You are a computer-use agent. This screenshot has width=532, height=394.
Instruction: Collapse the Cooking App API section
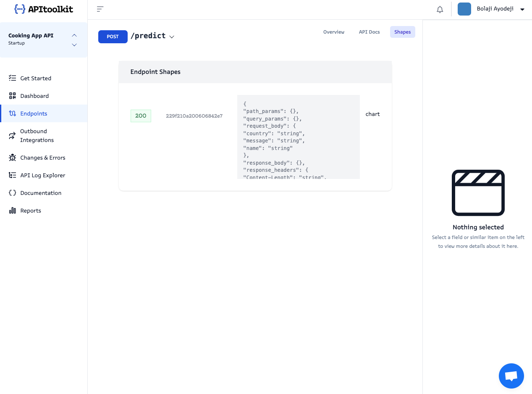[x=74, y=35]
